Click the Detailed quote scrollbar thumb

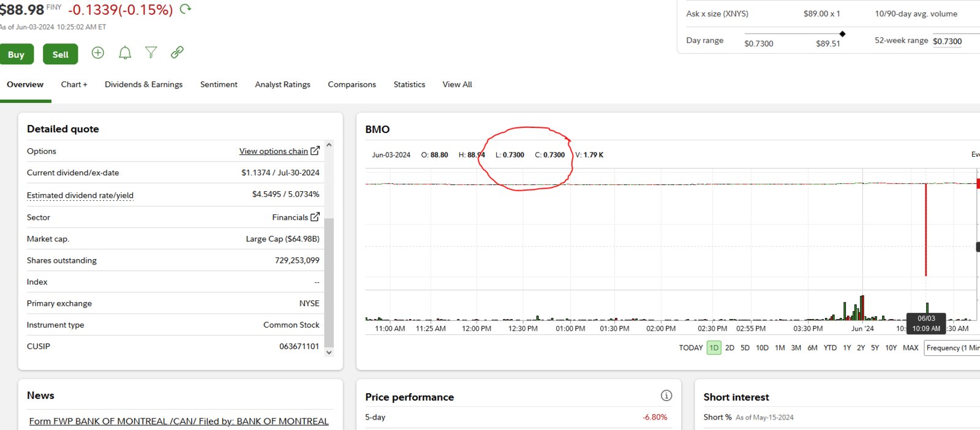click(329, 282)
